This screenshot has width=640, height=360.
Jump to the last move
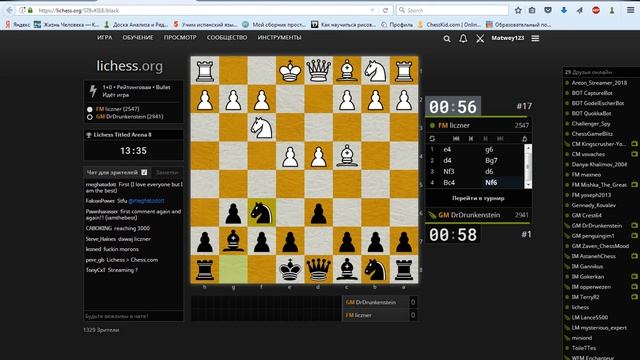click(x=500, y=139)
